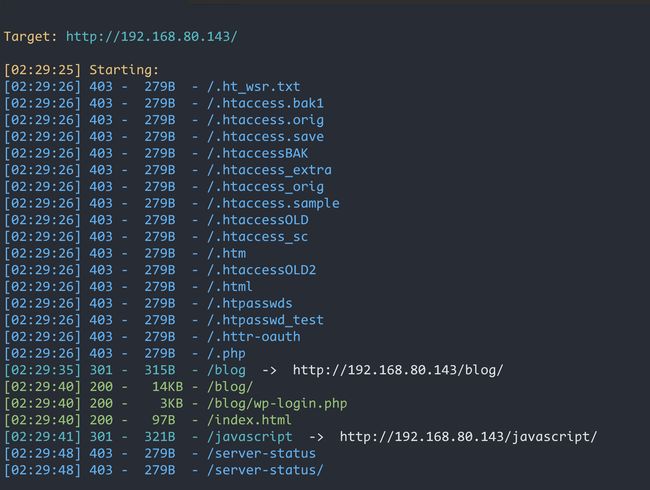Select the /.httr-oauth path
650x490 pixels.
coord(254,337)
